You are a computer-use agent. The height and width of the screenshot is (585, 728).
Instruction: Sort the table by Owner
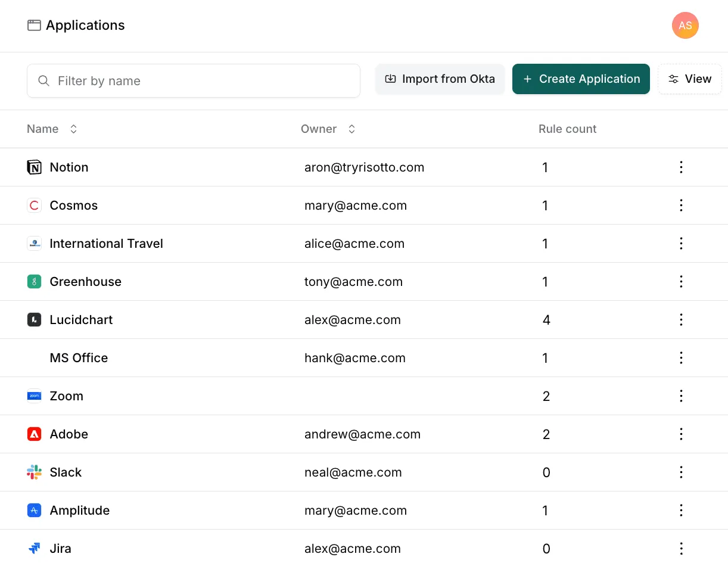(x=351, y=129)
